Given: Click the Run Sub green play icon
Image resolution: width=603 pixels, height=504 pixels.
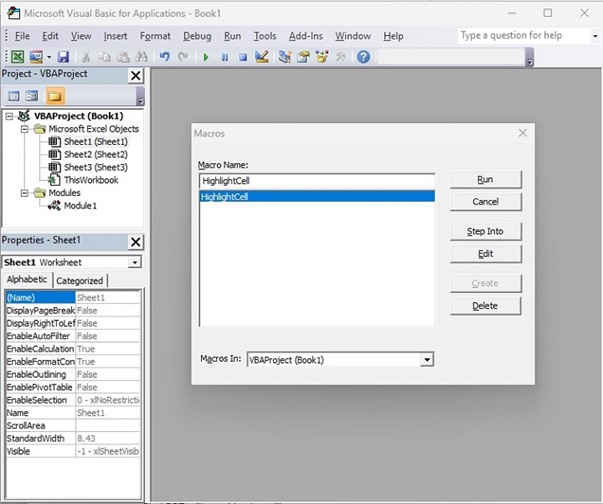Looking at the screenshot, I should pyautogui.click(x=206, y=57).
